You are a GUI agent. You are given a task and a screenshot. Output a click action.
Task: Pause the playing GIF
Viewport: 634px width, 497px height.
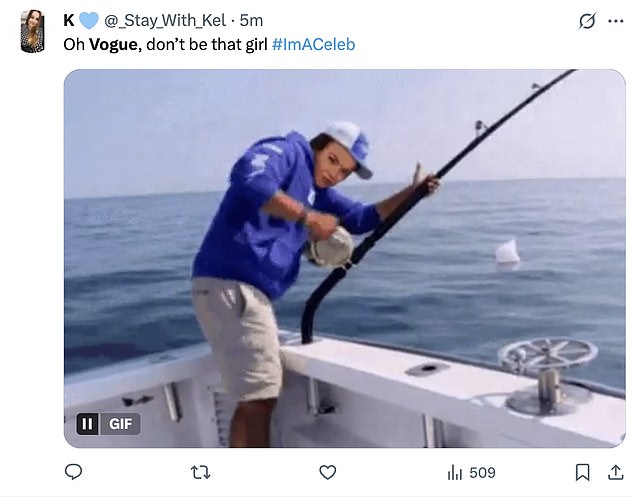pos(87,424)
